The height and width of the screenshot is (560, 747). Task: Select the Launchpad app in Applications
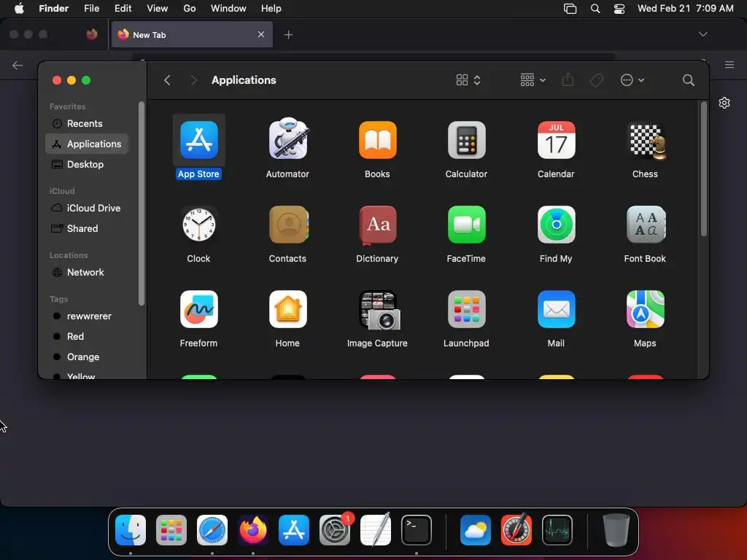(x=466, y=309)
